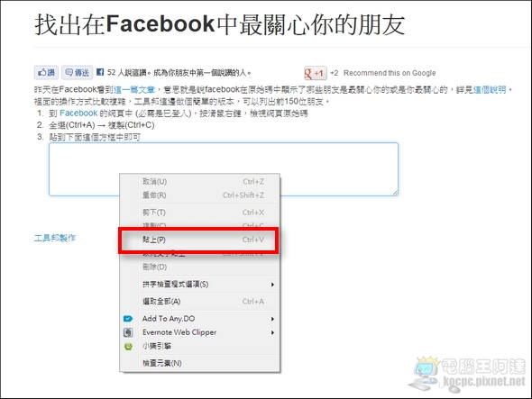The height and width of the screenshot is (399, 532).
Task: Click the Any.DO checkmark icon
Action: 128,319
